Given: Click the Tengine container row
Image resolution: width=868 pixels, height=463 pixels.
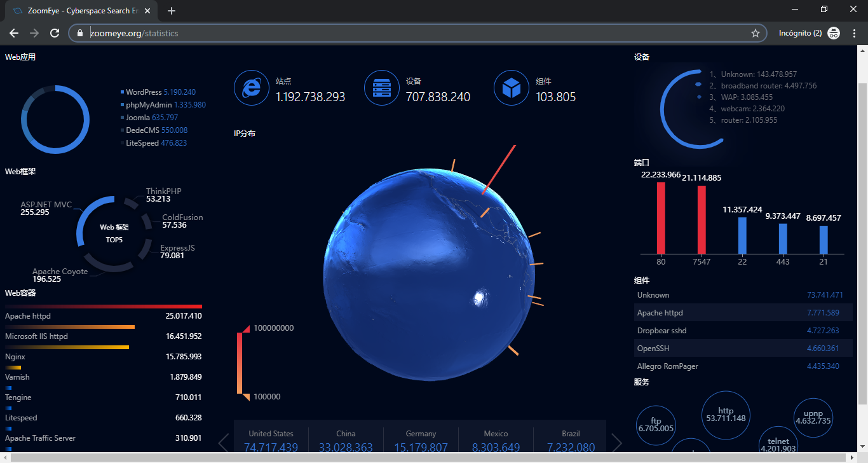Looking at the screenshot, I should click(x=104, y=397).
